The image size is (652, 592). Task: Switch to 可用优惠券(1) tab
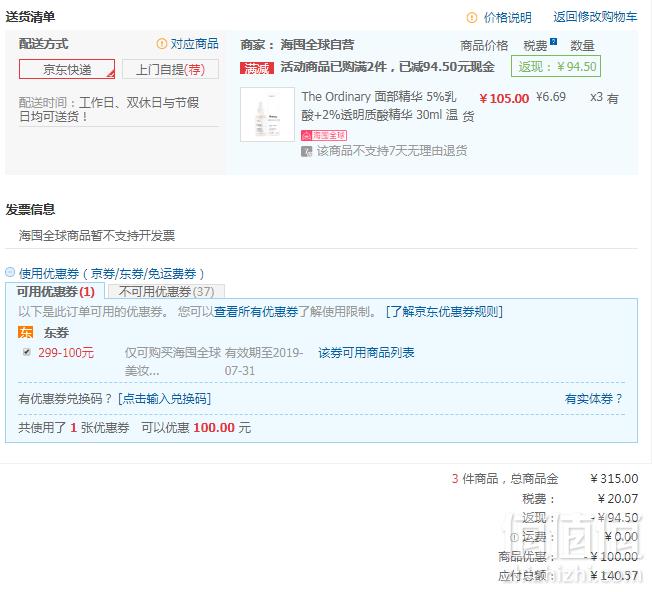55,291
